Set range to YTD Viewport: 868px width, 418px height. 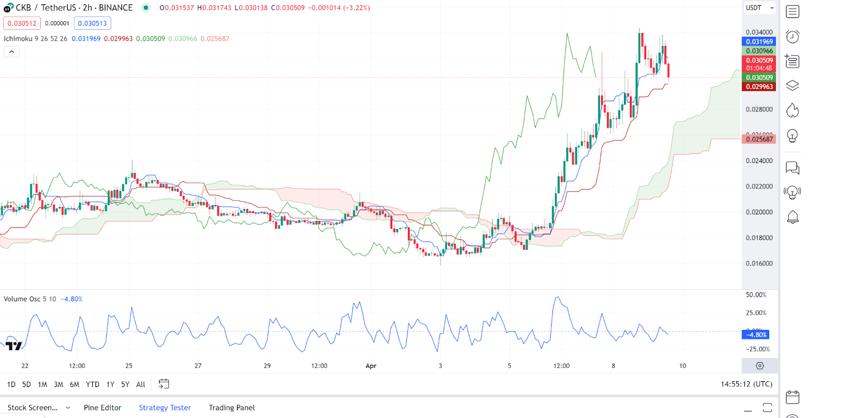tap(93, 384)
